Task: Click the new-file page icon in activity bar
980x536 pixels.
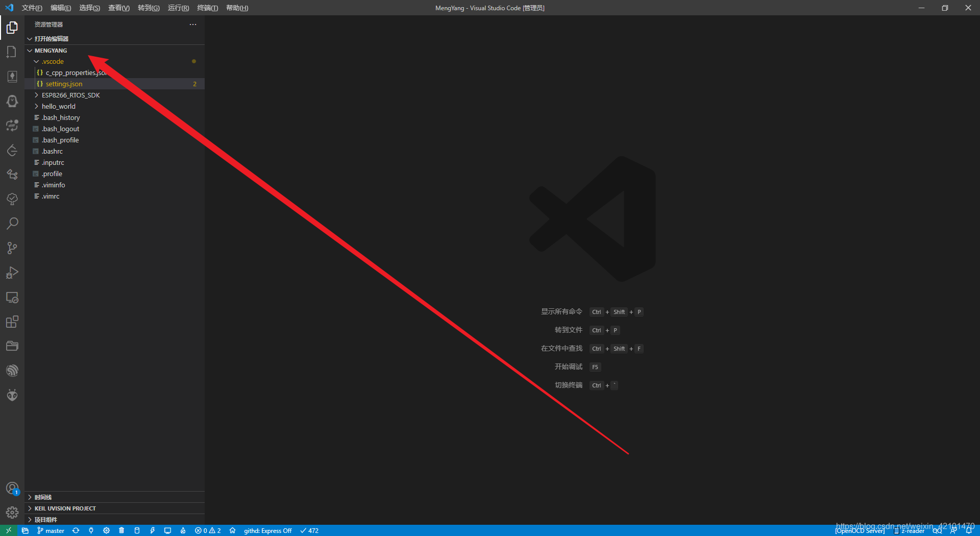Action: tap(12, 52)
